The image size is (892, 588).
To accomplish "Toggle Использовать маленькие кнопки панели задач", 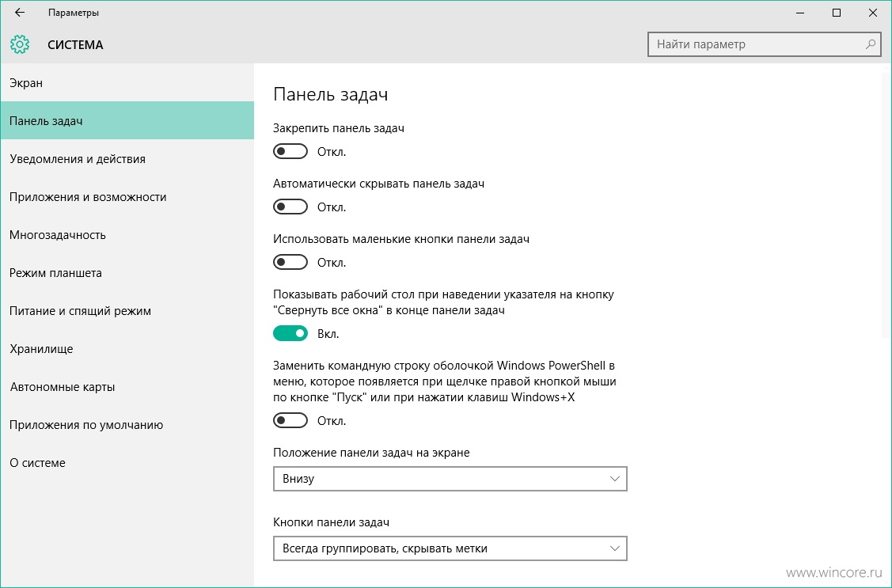I will coord(290,262).
